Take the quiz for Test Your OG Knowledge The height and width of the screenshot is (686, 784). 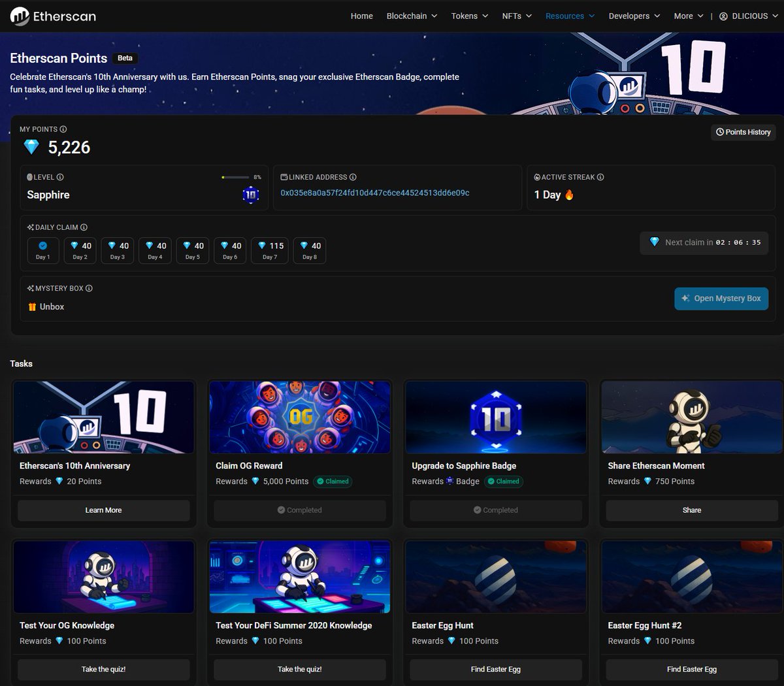(x=104, y=669)
